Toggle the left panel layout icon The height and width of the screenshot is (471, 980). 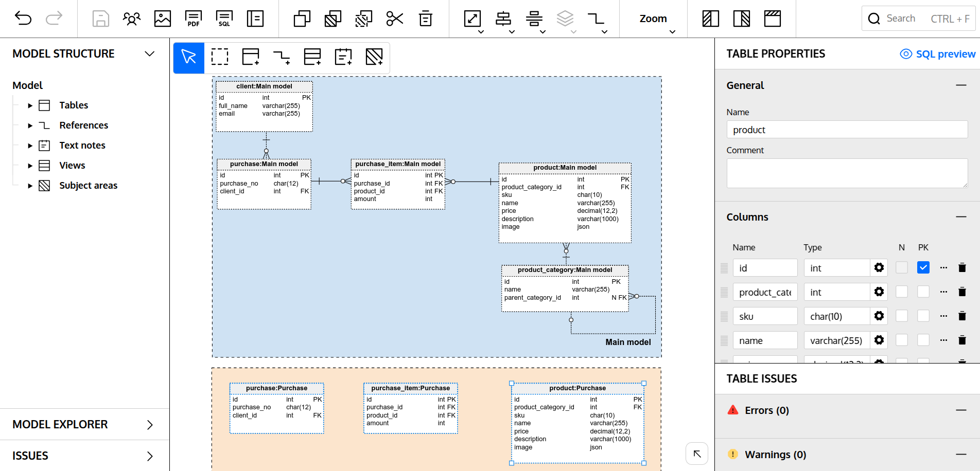711,19
